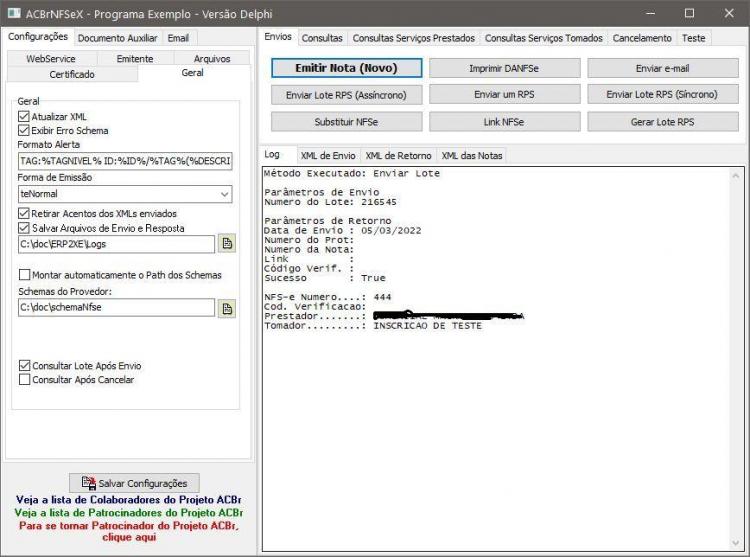Click 'Tomador: INSCRICAO DE TESTE' log line

tap(373, 326)
